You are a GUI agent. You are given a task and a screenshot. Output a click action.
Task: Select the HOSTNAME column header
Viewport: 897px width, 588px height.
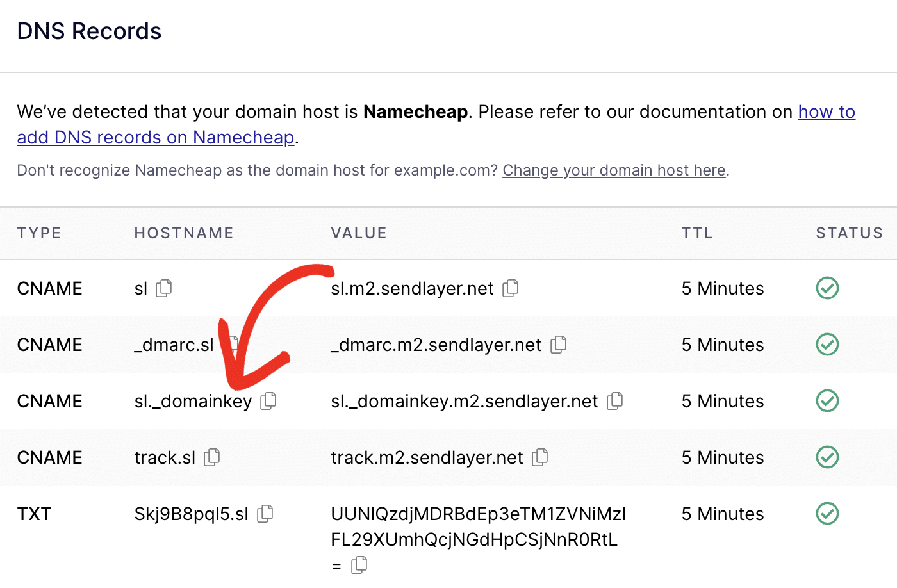point(184,233)
